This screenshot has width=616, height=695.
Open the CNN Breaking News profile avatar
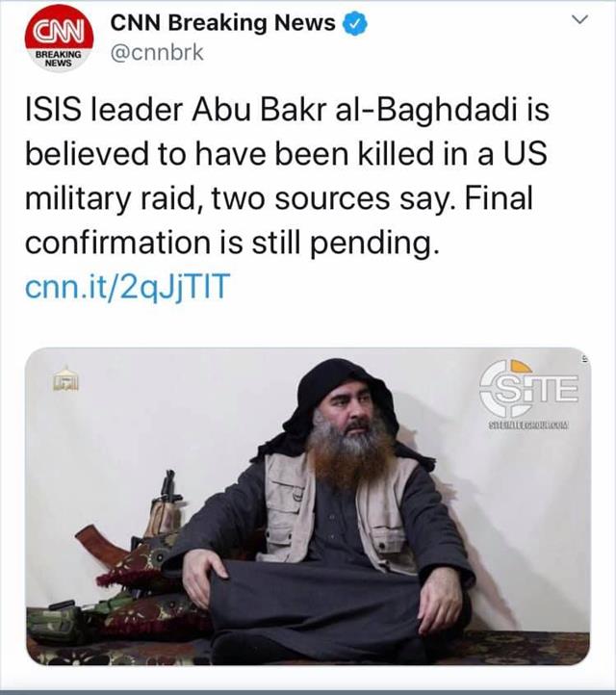pos(59,39)
